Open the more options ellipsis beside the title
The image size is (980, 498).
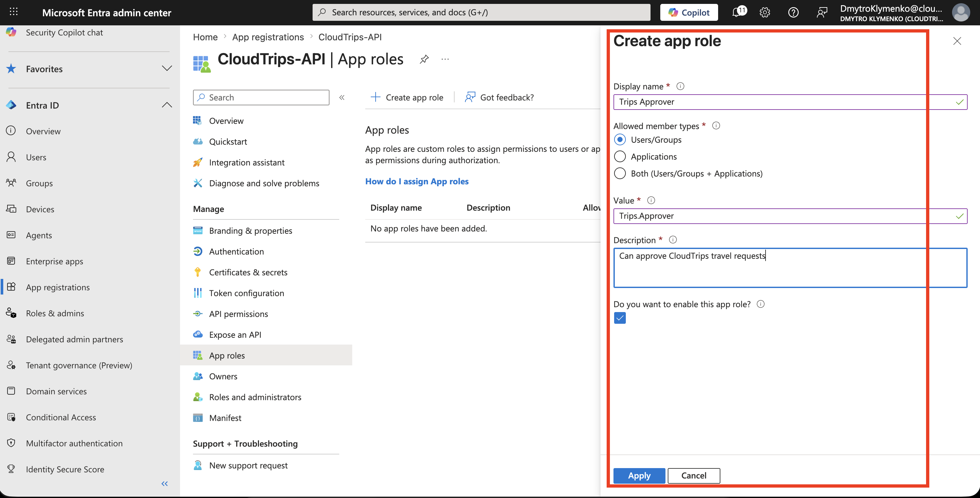tap(445, 59)
